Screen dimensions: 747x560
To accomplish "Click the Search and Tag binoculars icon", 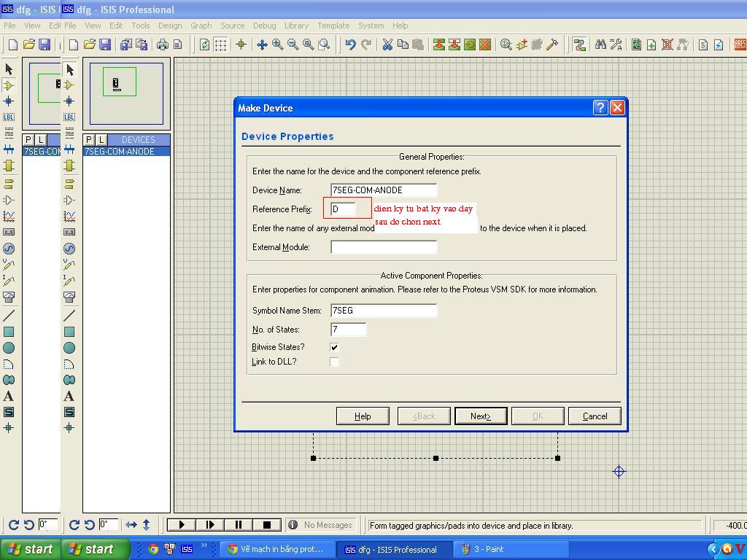I will pos(600,44).
